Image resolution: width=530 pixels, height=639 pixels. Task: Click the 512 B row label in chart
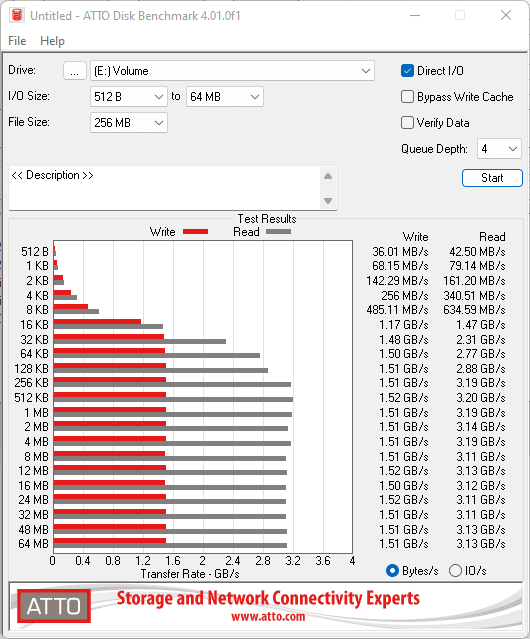click(x=35, y=251)
